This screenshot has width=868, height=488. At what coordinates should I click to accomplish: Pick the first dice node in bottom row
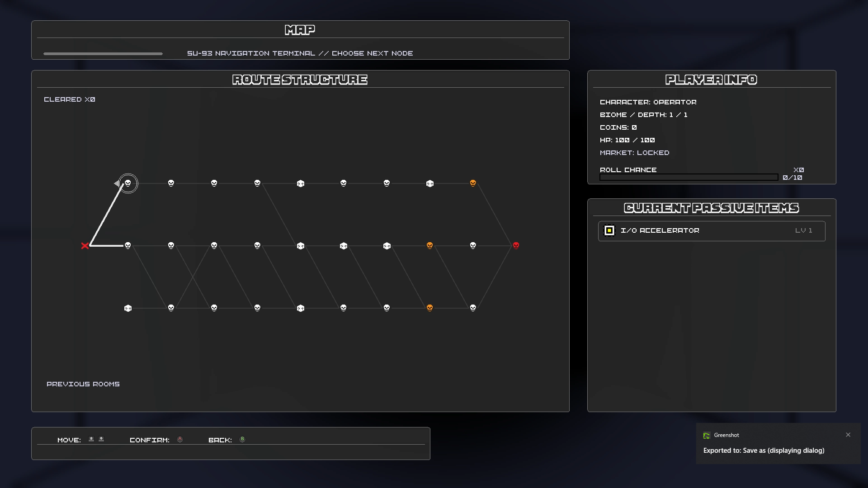pyautogui.click(x=128, y=308)
